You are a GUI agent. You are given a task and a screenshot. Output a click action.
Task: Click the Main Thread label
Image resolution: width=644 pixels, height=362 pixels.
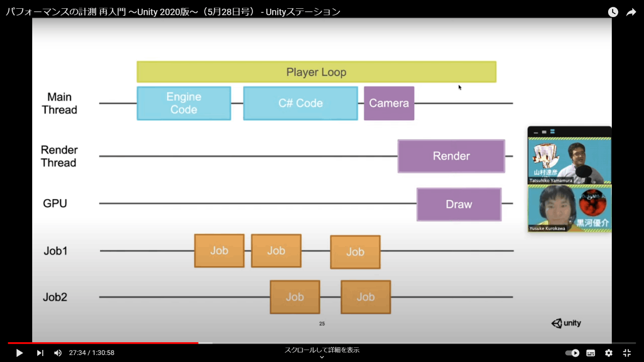60,103
